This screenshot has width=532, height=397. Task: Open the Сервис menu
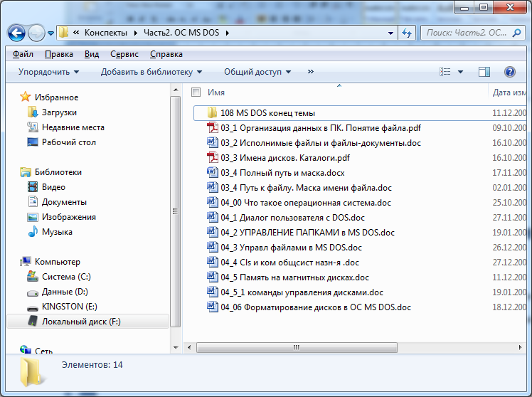click(x=124, y=54)
